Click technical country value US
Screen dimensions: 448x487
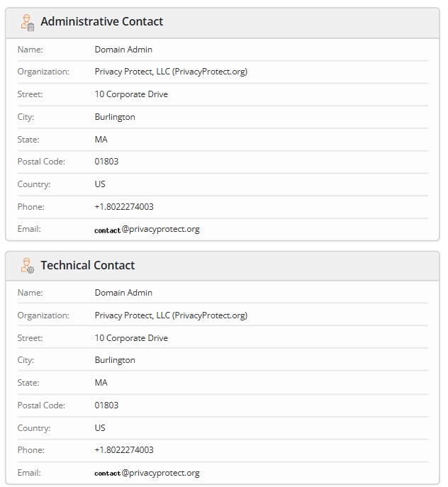click(100, 428)
